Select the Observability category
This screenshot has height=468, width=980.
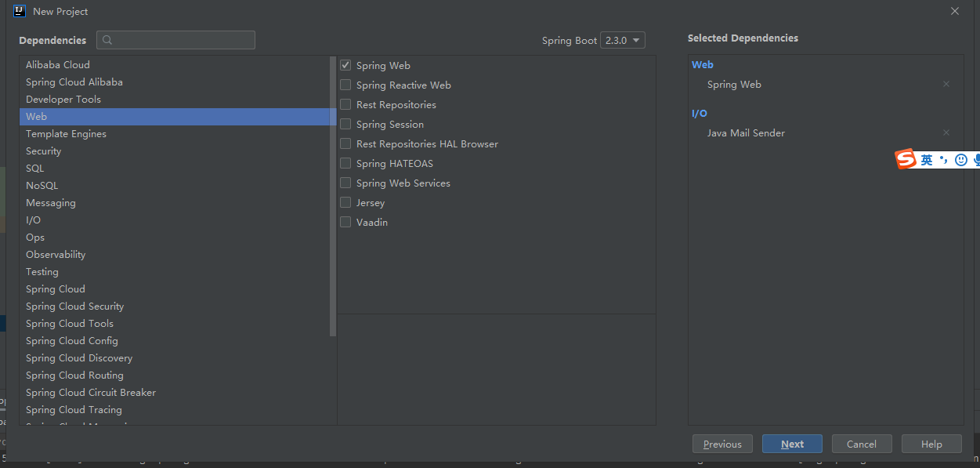pos(175,254)
